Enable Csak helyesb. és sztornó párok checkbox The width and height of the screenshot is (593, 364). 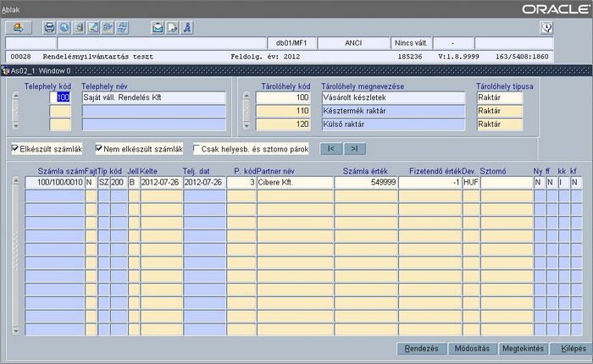click(x=197, y=148)
